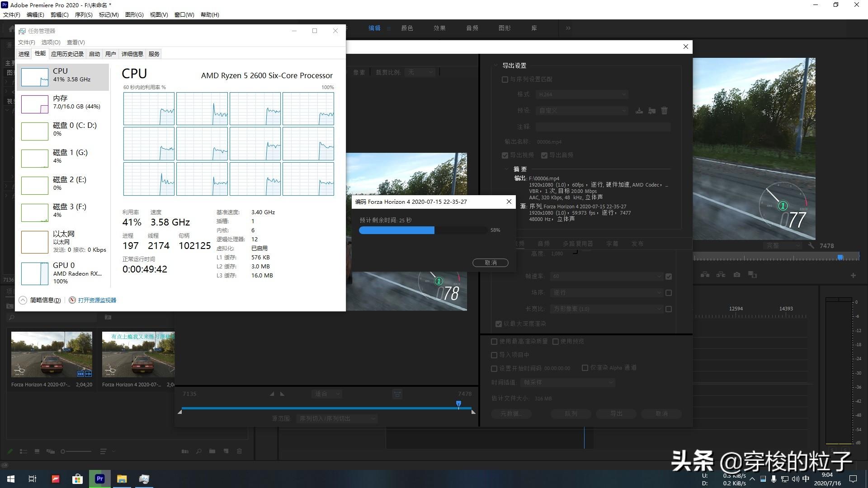Toggle 使用最高渲染质量 checkbox
This screenshot has width=868, height=488.
point(494,342)
